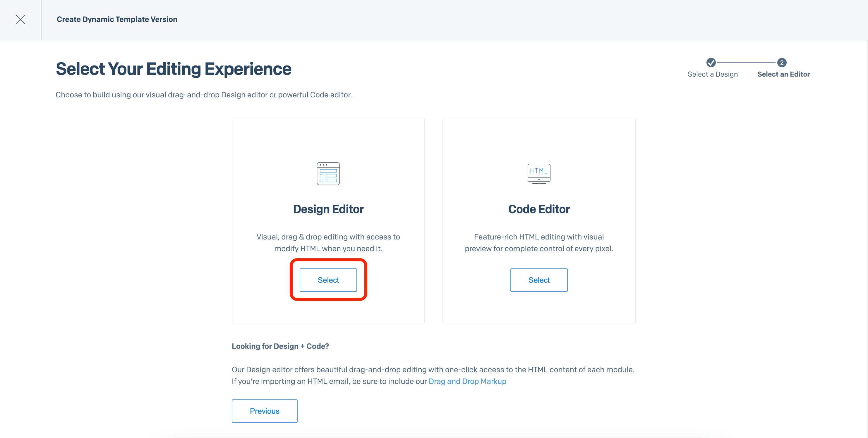The width and height of the screenshot is (868, 438).
Task: Click the HTML monitor icon for Code Editor
Action: click(539, 174)
